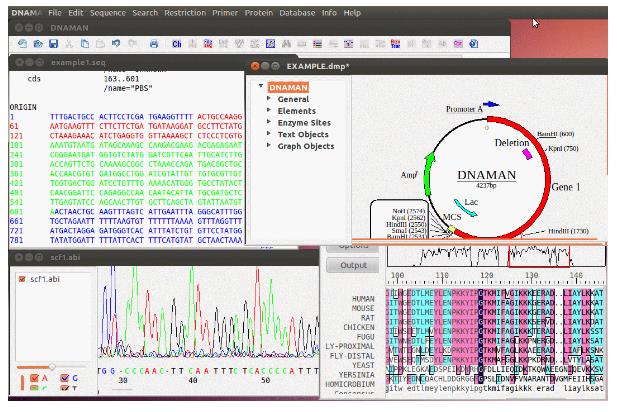
Task: Open the Protein menu
Action: pos(259,13)
